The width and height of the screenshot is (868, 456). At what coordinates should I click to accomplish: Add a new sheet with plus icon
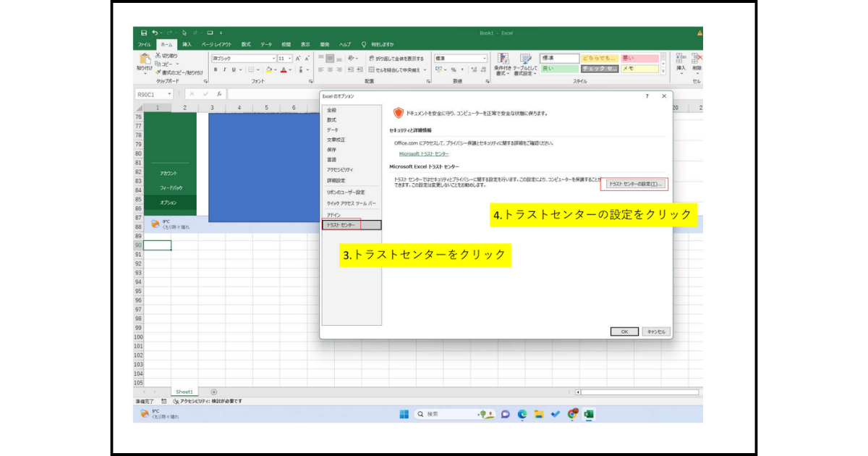(x=213, y=392)
